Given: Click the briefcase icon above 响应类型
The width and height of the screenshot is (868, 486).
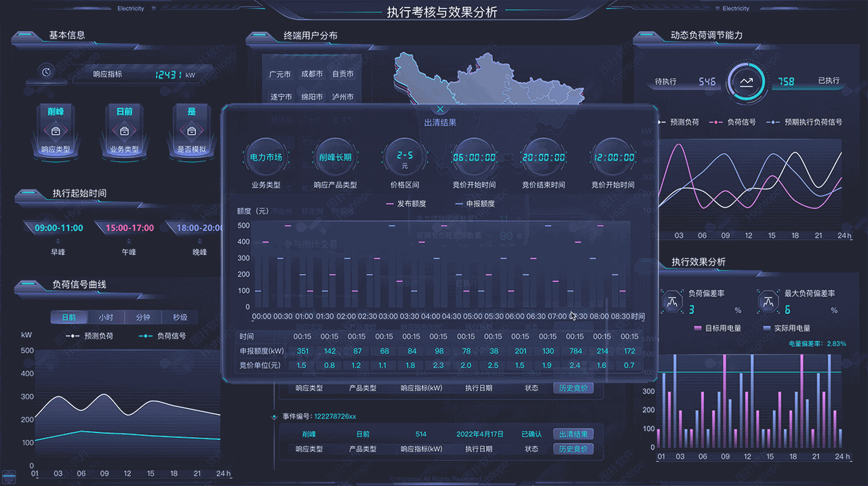Looking at the screenshot, I should (x=56, y=131).
